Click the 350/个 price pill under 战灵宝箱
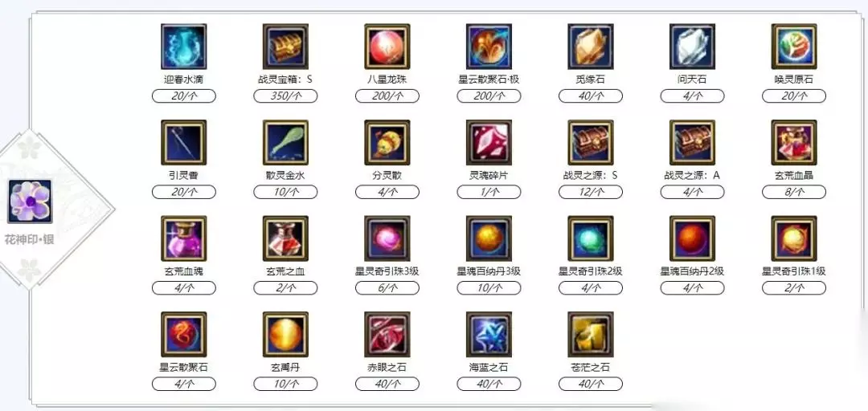Image resolution: width=868 pixels, height=411 pixels. 285,96
